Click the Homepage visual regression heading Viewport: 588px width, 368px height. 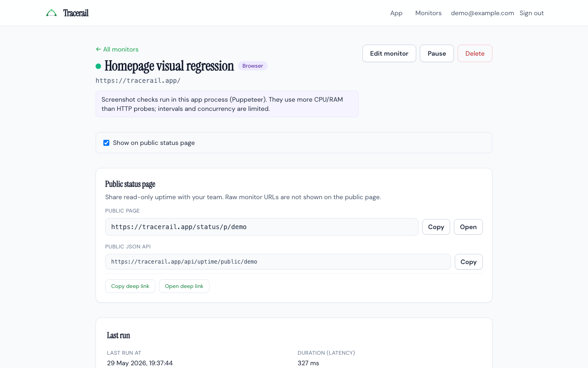[169, 66]
